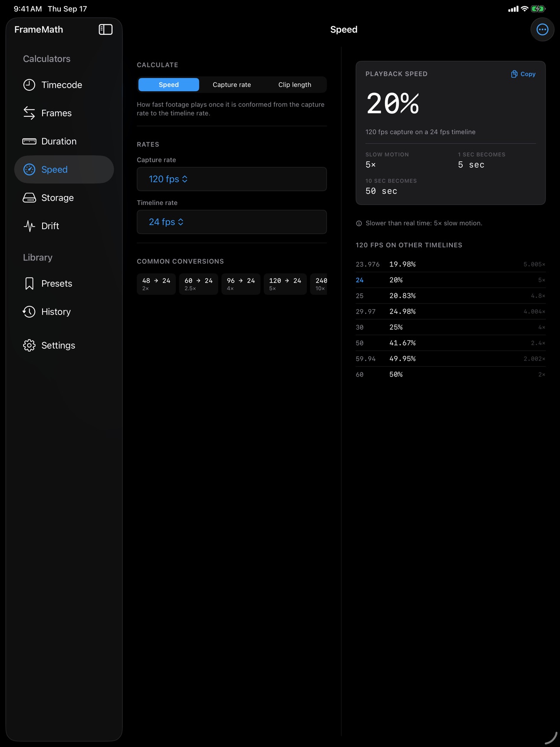Open the History list
The width and height of the screenshot is (560, 747).
pyautogui.click(x=64, y=312)
